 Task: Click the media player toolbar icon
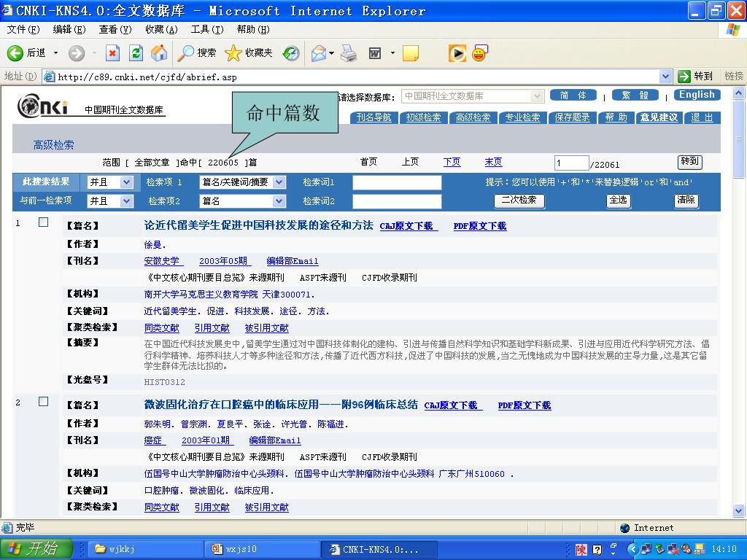tap(457, 52)
